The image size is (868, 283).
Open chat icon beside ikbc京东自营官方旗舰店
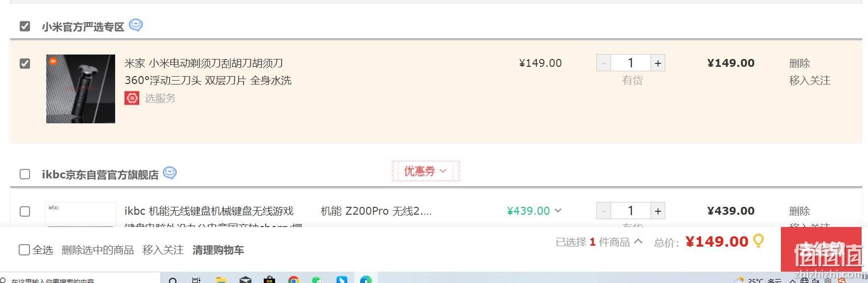[x=170, y=173]
